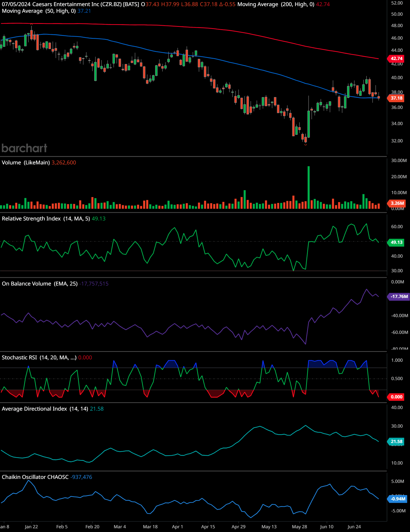This screenshot has width=410, height=532.
Task: Click the Jan 22 date axis label
Action: 31,527
